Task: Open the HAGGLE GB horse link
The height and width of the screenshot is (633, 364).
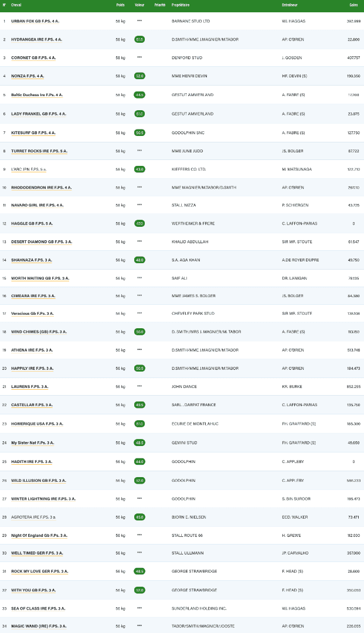Action: click(x=32, y=223)
